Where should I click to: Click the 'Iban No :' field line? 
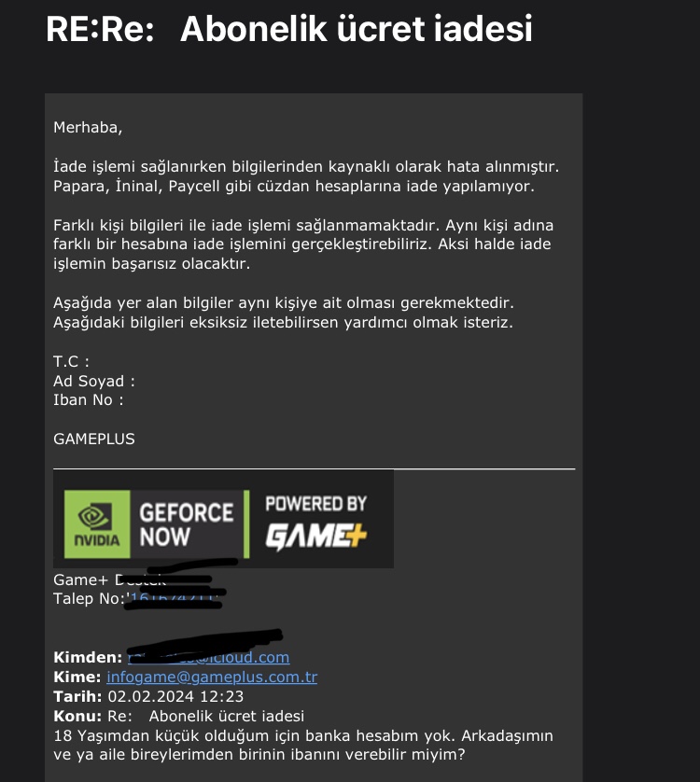(89, 400)
